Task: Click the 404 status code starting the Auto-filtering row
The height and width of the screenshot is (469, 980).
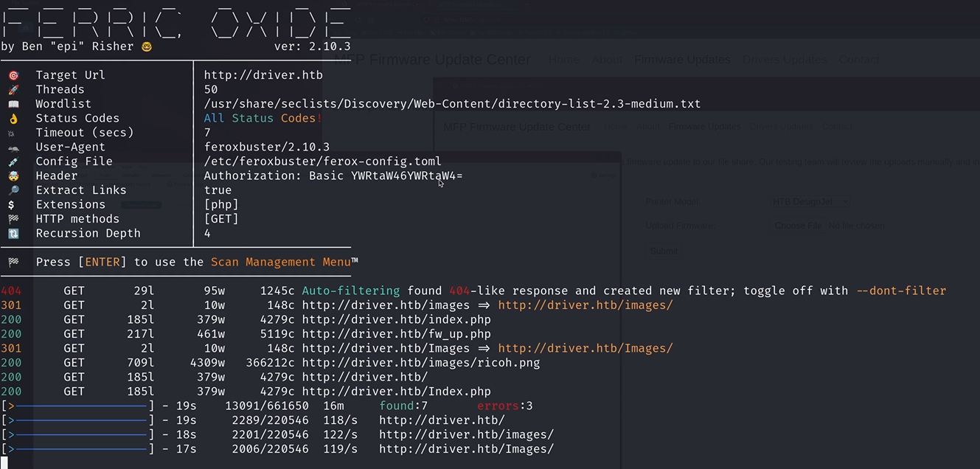Action: pos(11,291)
